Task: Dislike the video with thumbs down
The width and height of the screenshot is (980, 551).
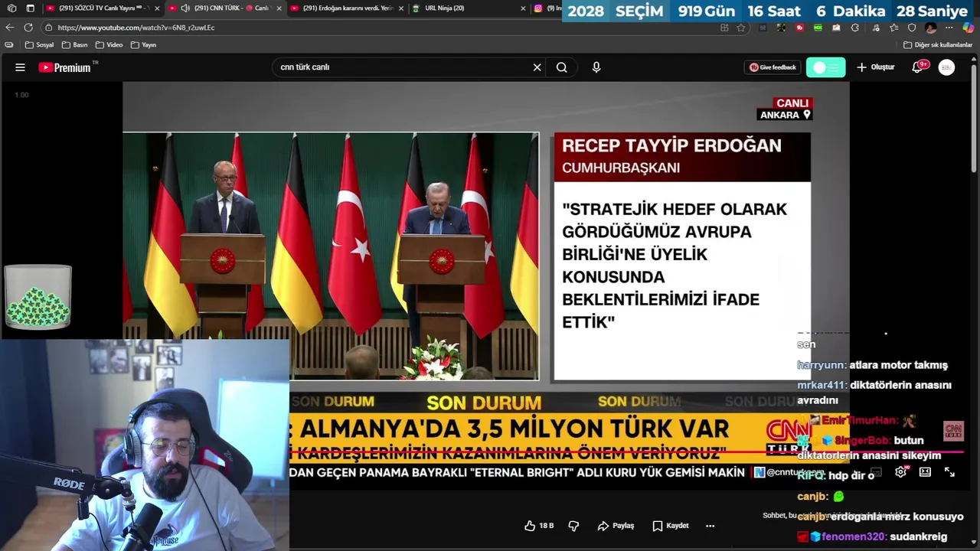Action: 573,526
